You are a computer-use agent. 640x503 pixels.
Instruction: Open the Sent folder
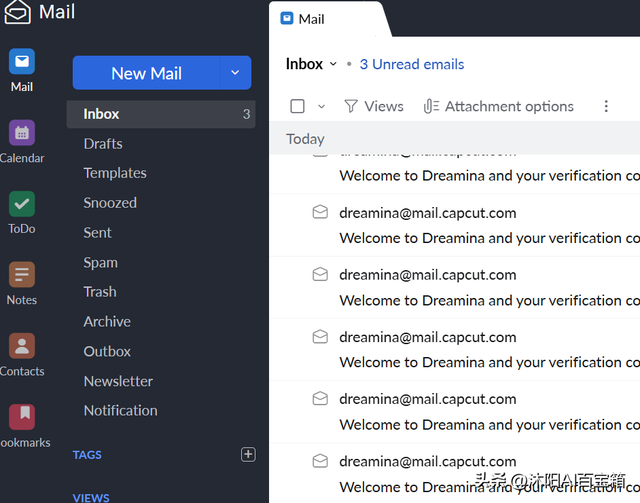click(98, 233)
